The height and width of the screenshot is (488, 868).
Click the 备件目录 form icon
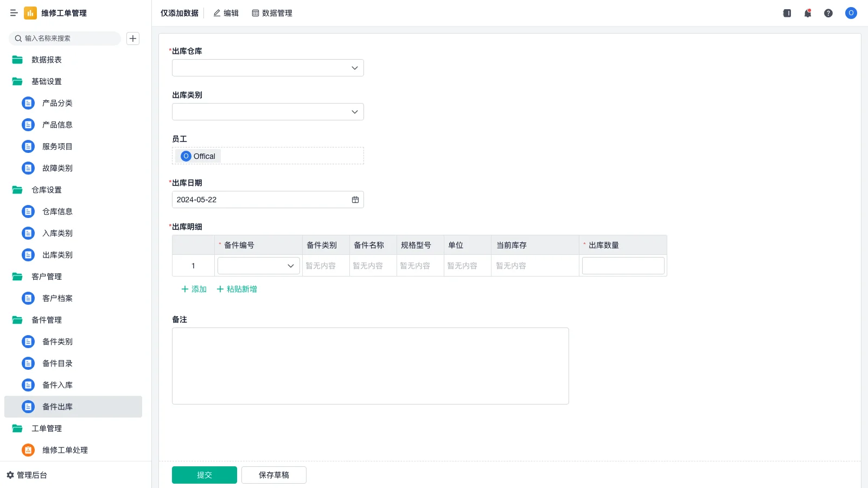pos(28,363)
